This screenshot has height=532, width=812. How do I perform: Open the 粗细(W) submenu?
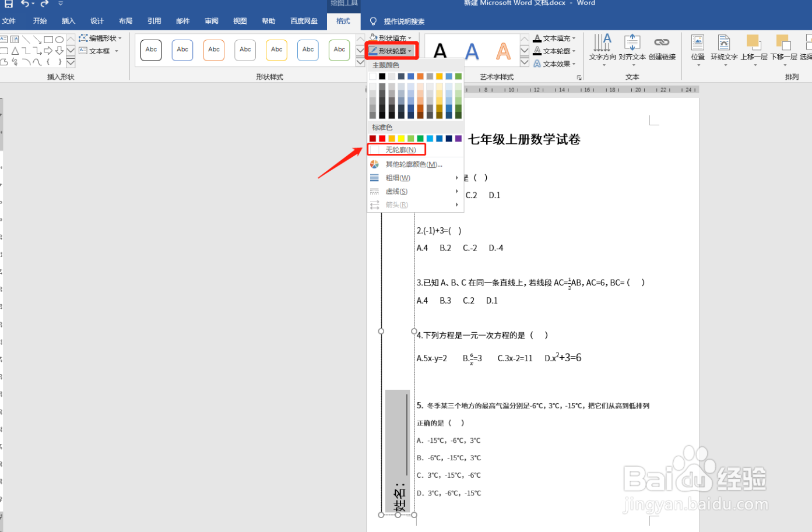click(x=415, y=178)
